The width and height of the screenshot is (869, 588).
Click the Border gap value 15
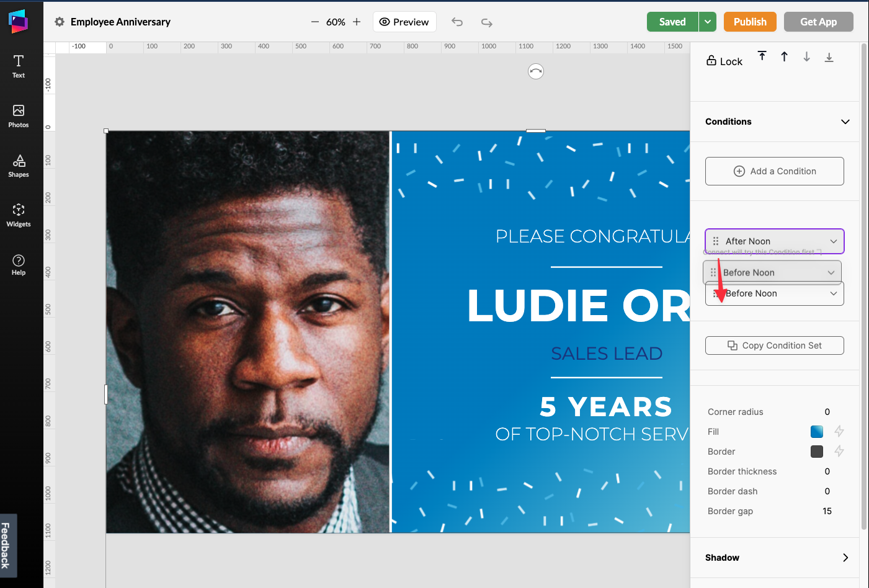coord(827,511)
